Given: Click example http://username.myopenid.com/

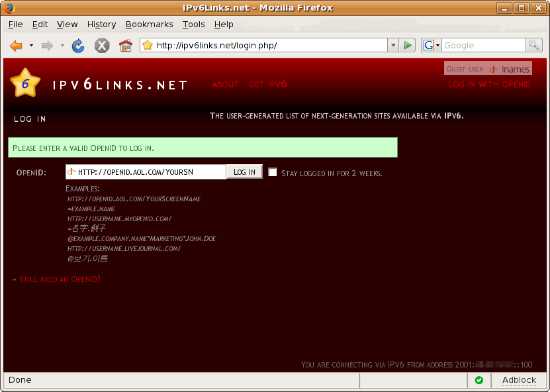Looking at the screenshot, I should tap(119, 219).
